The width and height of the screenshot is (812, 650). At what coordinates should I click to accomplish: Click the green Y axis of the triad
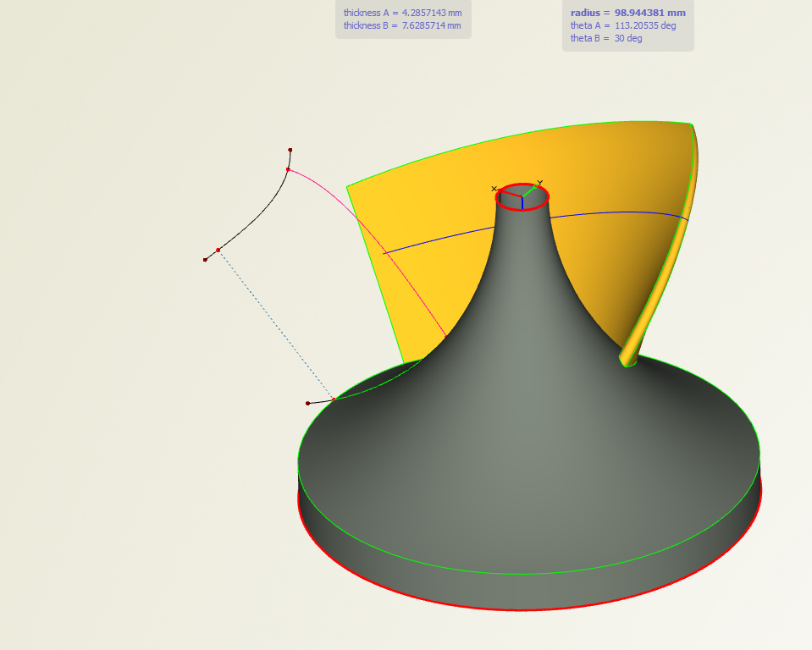530,190
